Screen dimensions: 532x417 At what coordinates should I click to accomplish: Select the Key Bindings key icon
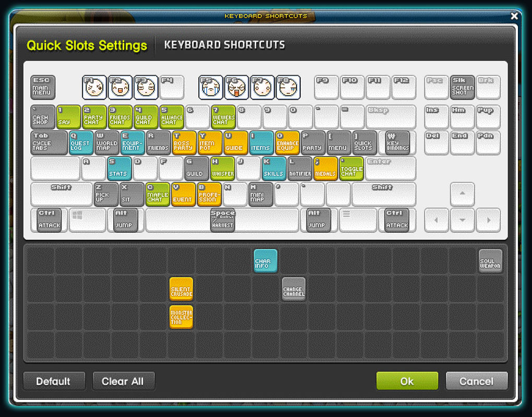click(397, 143)
